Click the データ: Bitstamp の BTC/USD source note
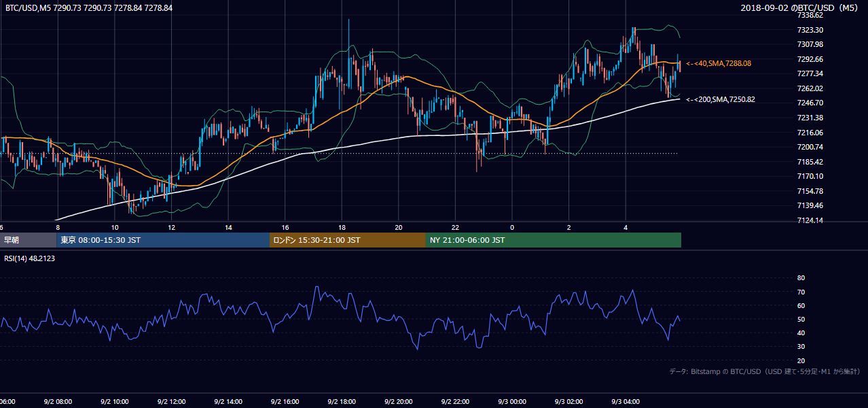868x408 pixels. pos(765,371)
